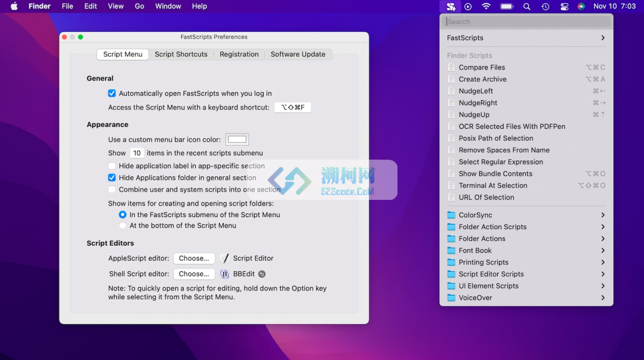644x360 pixels.
Task: Select At the bottom of Script Menu
Action: (x=123, y=226)
